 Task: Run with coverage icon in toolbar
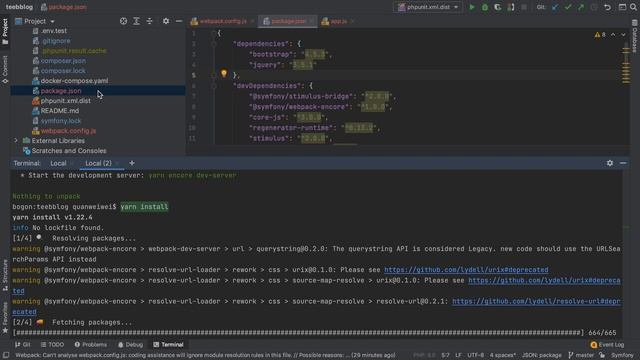pyautogui.click(x=498, y=7)
